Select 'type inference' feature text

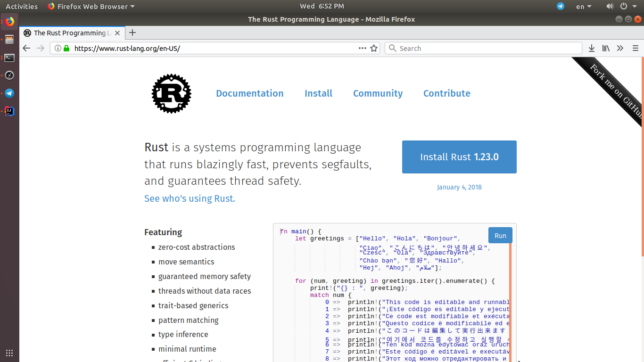(x=183, y=334)
